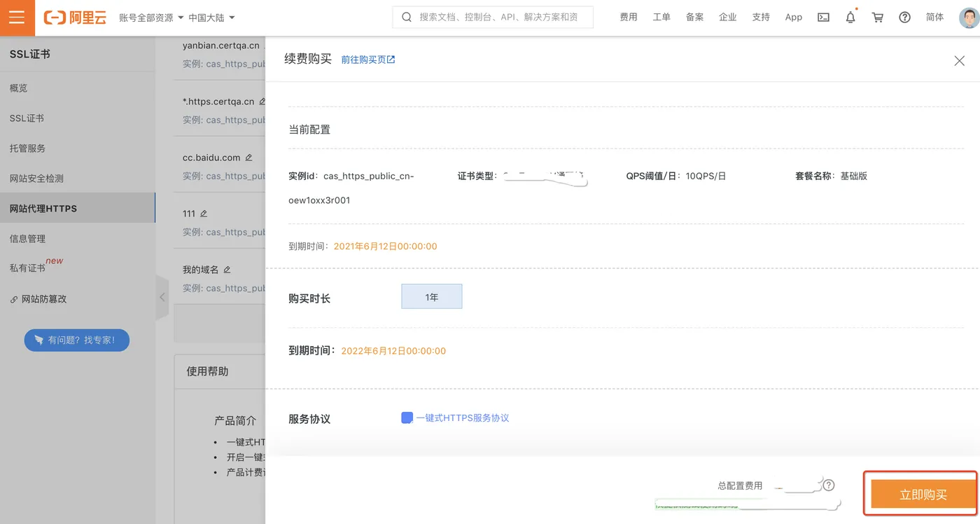Expand the 账号全部资源 dropdown

coord(151,18)
